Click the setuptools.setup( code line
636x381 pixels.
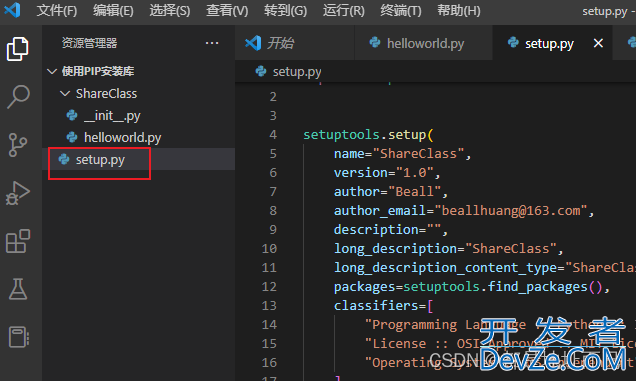[x=368, y=135]
